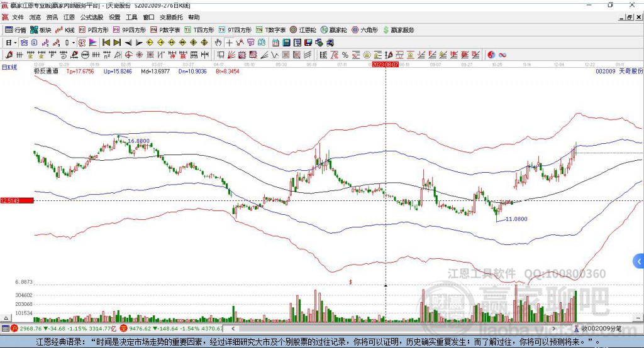Open the calendar icon in toolbar
Image resolution: width=644 pixels, height=348 pixels.
point(275,43)
